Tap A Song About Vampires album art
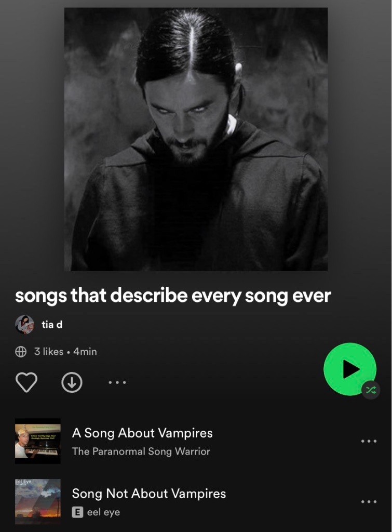 (37, 441)
